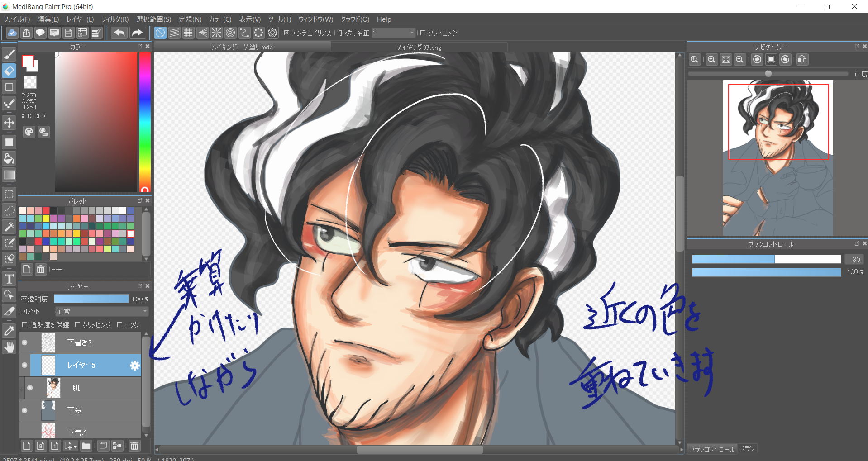Pick the Magic Wand selection tool
868x461 pixels.
9,226
